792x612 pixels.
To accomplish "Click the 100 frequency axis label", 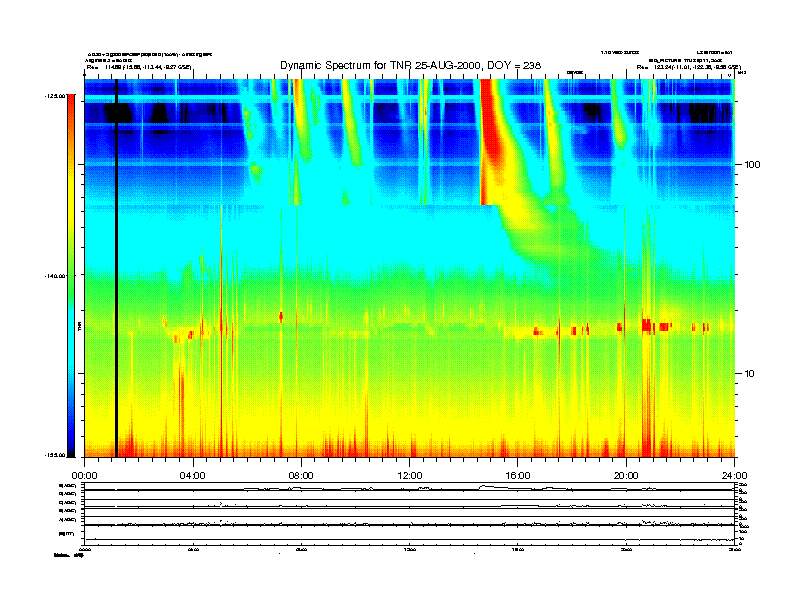I will click(752, 165).
